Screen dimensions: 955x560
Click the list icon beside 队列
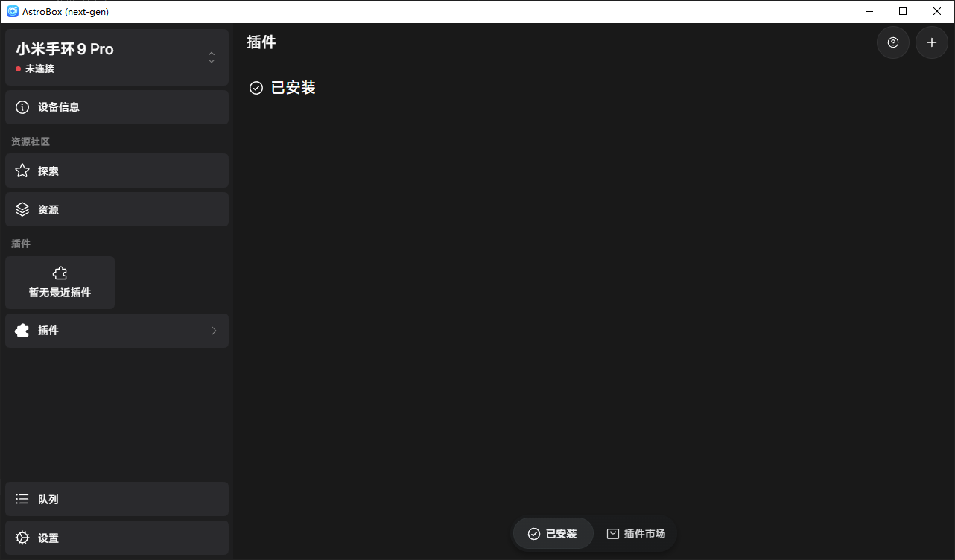point(22,499)
